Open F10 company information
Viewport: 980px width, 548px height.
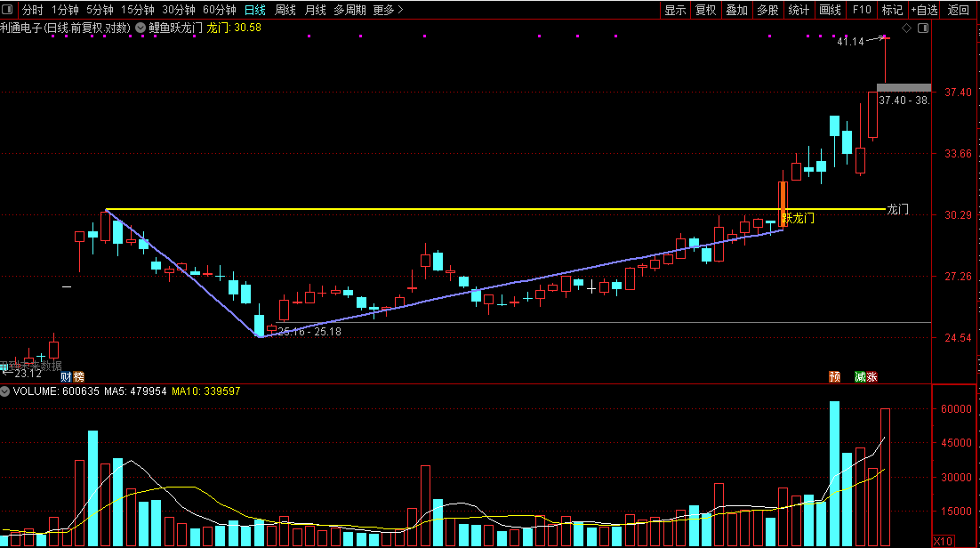[861, 10]
